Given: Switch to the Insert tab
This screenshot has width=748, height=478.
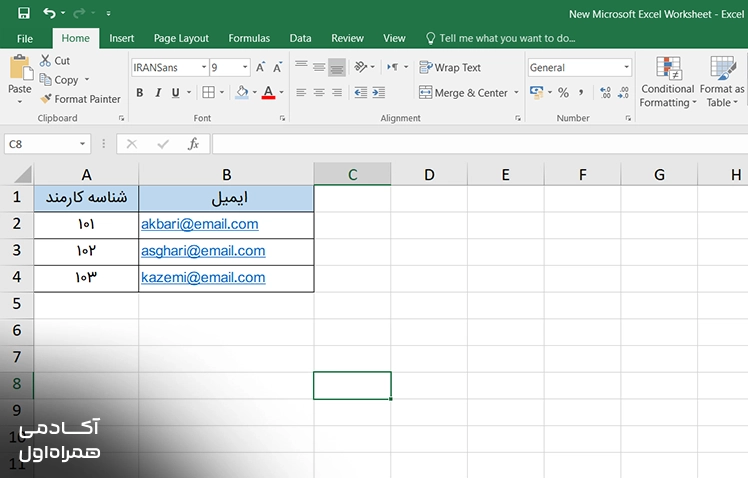Looking at the screenshot, I should (x=122, y=38).
